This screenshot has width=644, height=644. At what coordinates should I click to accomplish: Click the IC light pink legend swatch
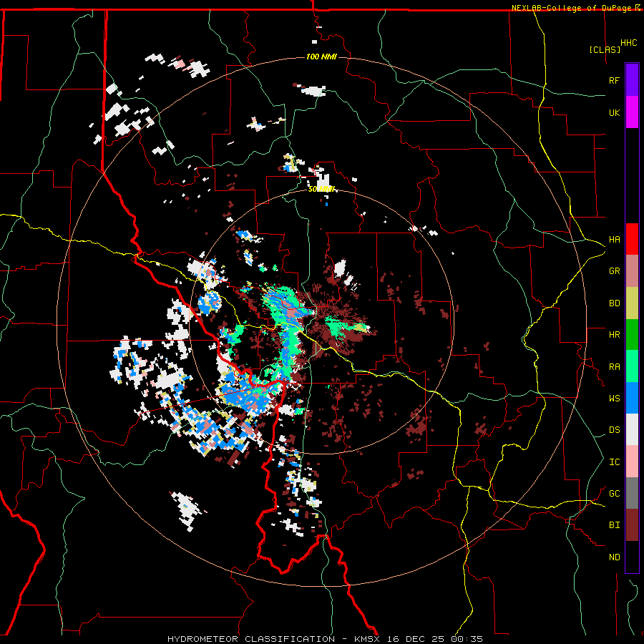632,462
